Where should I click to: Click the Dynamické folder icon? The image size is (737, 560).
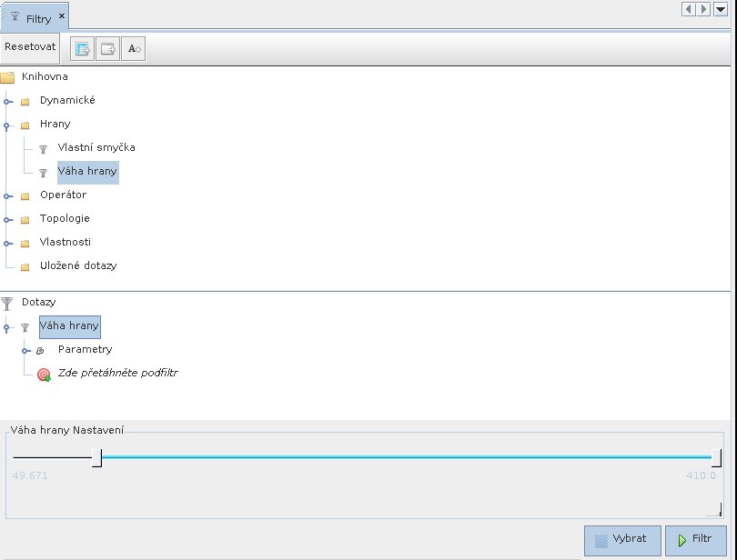click(25, 102)
